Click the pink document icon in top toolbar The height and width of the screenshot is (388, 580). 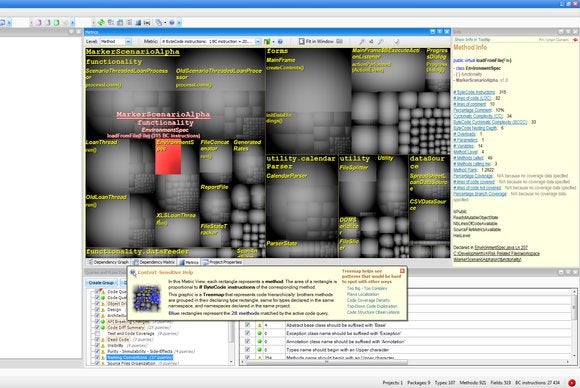coord(38,23)
